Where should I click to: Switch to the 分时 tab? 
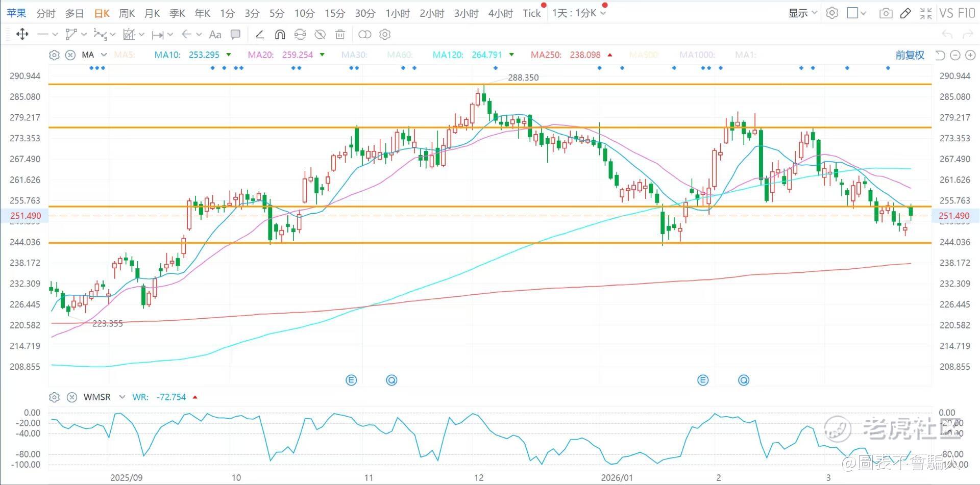[x=46, y=13]
